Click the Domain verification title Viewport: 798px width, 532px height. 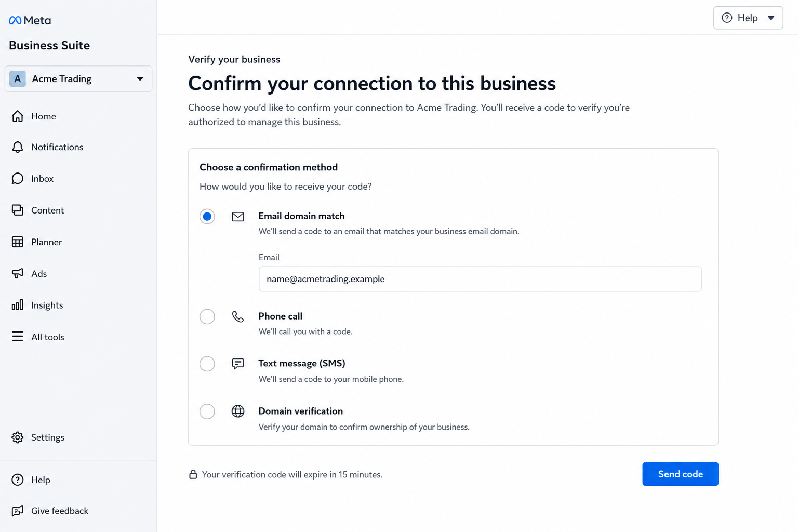[301, 411]
